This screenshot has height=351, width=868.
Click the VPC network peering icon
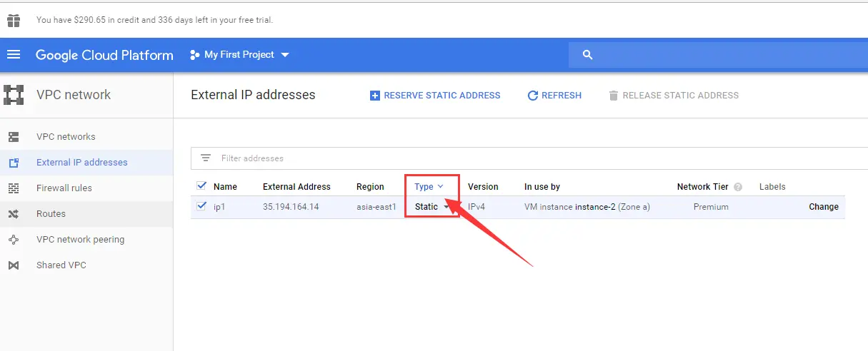[14, 240]
